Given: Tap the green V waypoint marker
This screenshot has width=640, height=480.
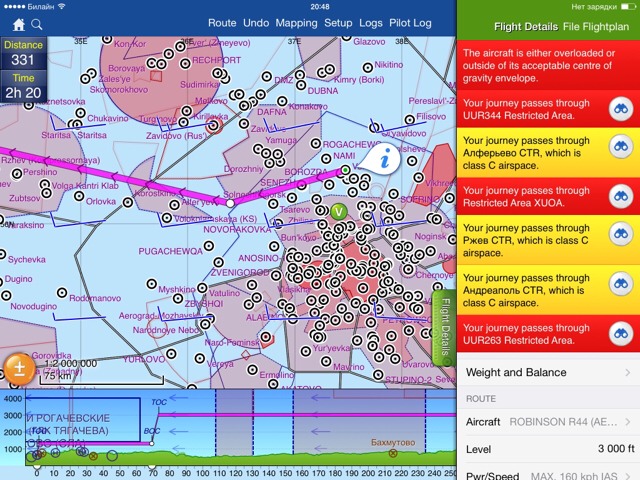Looking at the screenshot, I should point(338,211).
